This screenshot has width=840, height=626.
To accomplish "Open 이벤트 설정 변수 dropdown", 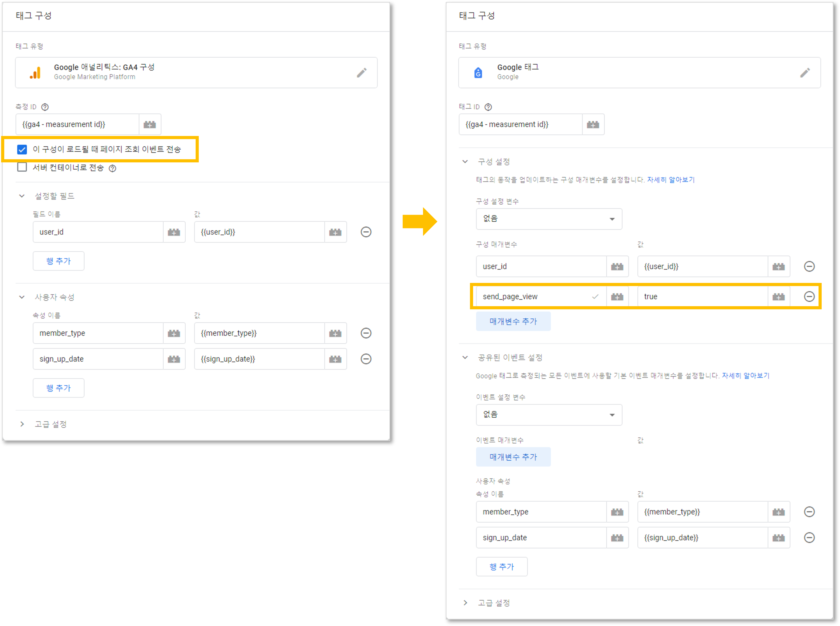I will pyautogui.click(x=549, y=415).
